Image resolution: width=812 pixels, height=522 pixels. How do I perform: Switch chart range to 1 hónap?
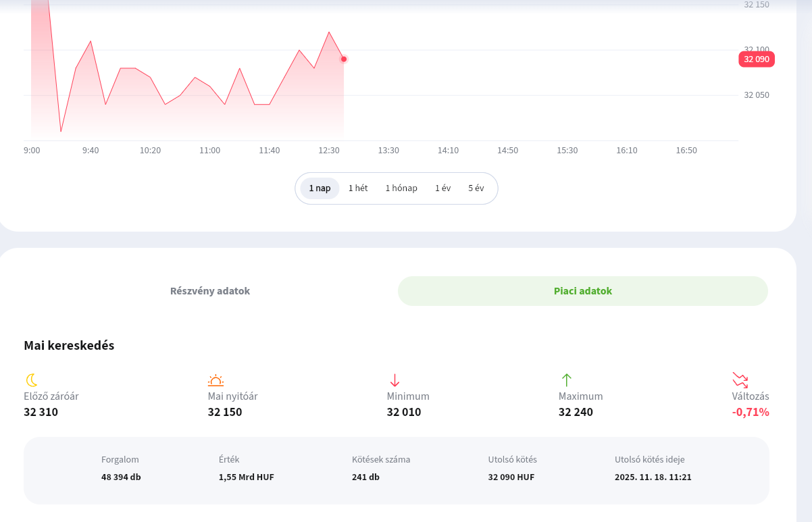coord(401,188)
